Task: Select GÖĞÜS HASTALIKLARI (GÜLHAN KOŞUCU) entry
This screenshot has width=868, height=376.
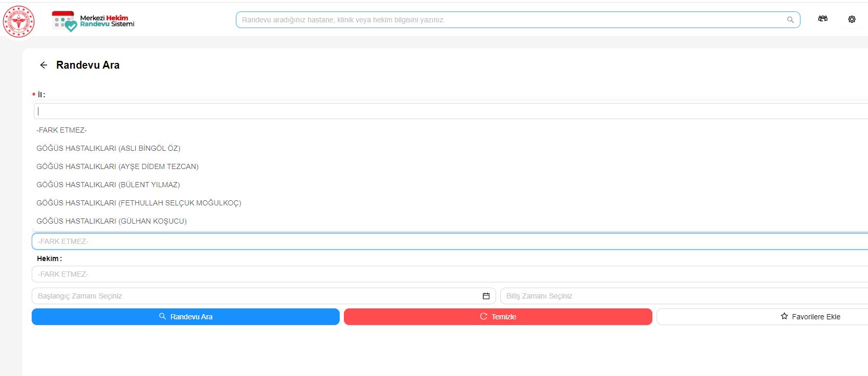Action: tap(112, 221)
